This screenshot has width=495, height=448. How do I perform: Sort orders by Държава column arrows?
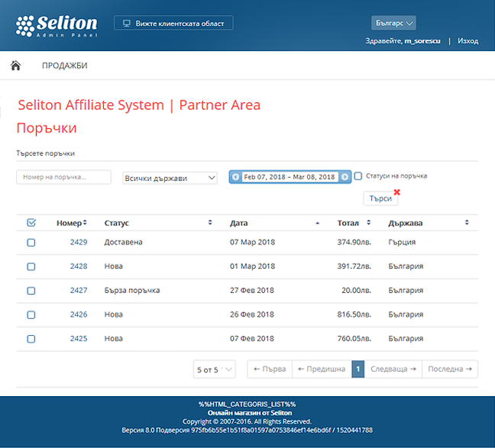pyautogui.click(x=467, y=223)
